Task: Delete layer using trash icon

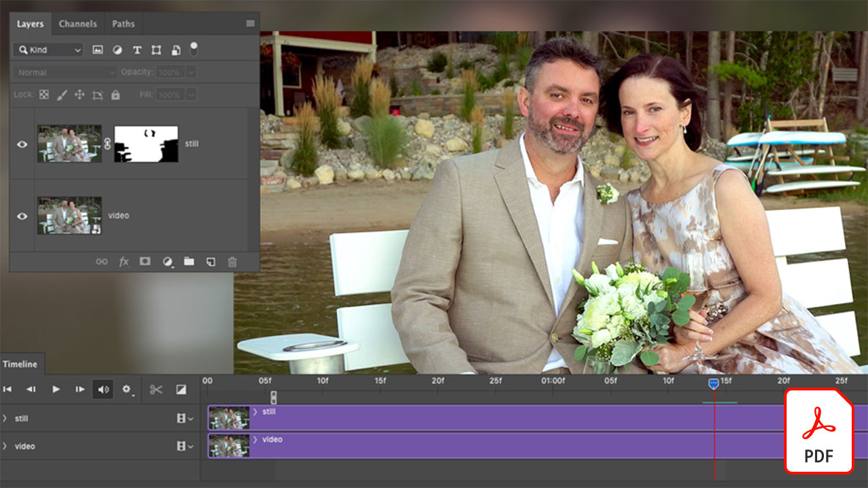Action: [x=232, y=262]
